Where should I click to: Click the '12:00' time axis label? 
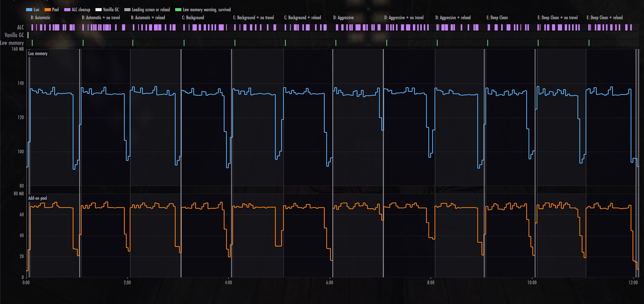[x=632, y=283]
